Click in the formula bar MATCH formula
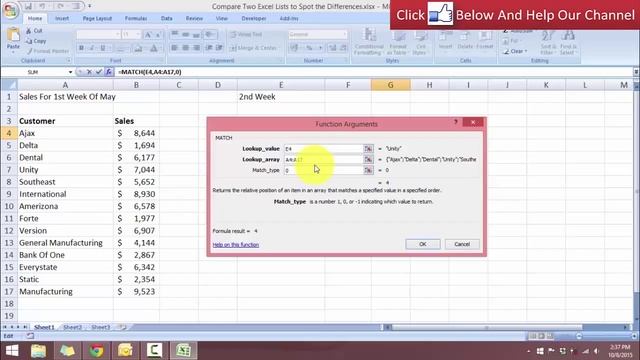This screenshot has width=640, height=360. point(150,72)
